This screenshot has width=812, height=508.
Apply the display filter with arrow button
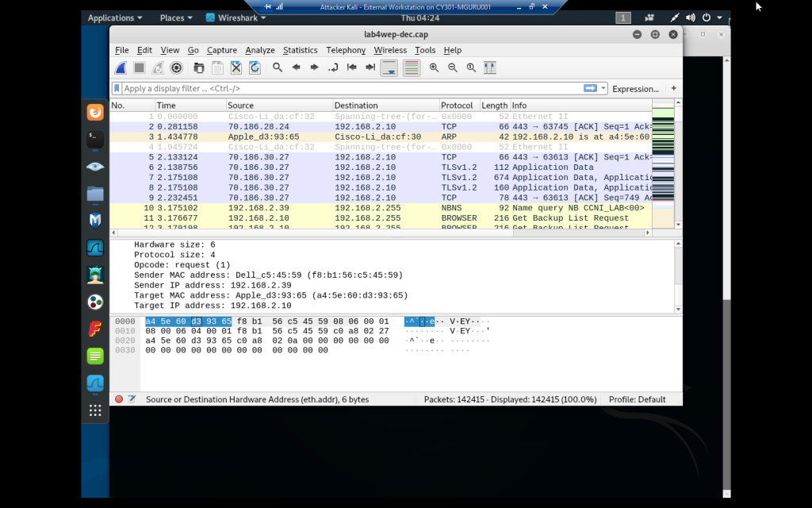590,88
